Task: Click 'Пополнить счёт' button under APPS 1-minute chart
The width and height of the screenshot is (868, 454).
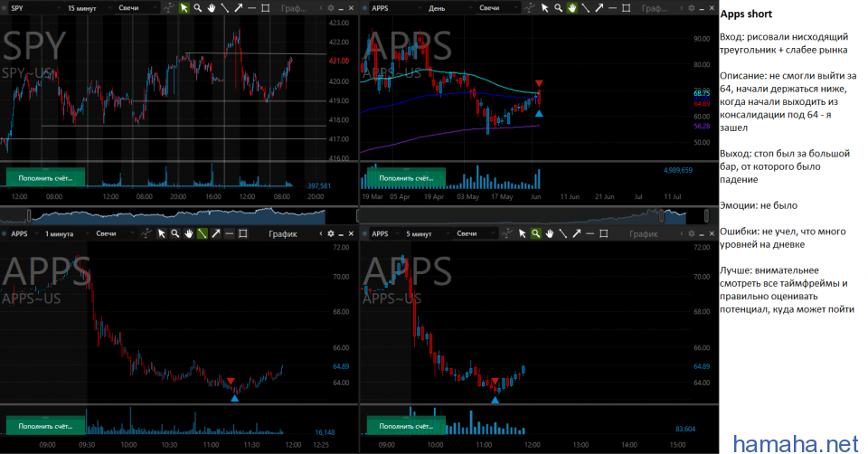Action: 45,426
